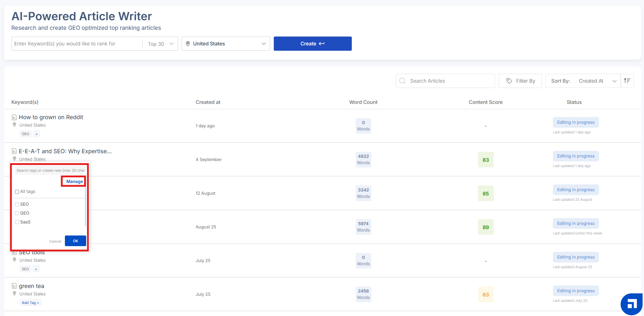Tick the SEO tag checkbox

pos(17,204)
